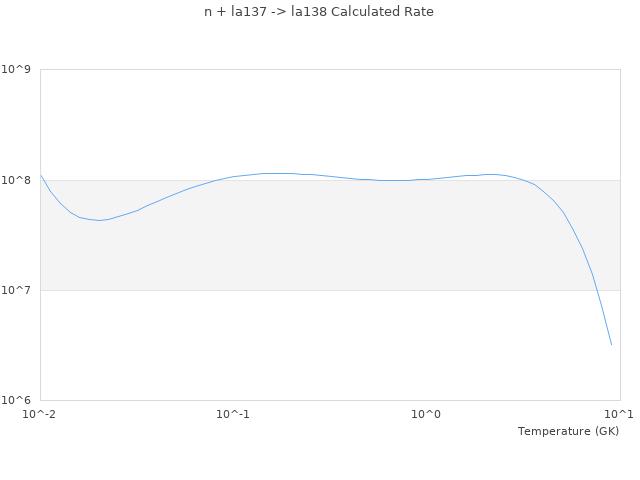This screenshot has height=480, width=640.
Task: Click the 10^0 x-axis label
Action: [x=427, y=415]
